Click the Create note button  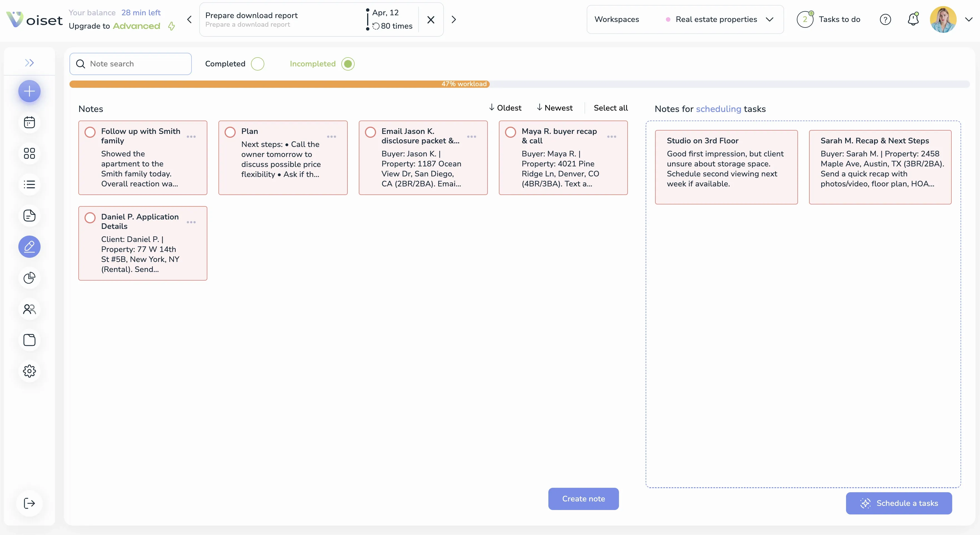tap(583, 499)
